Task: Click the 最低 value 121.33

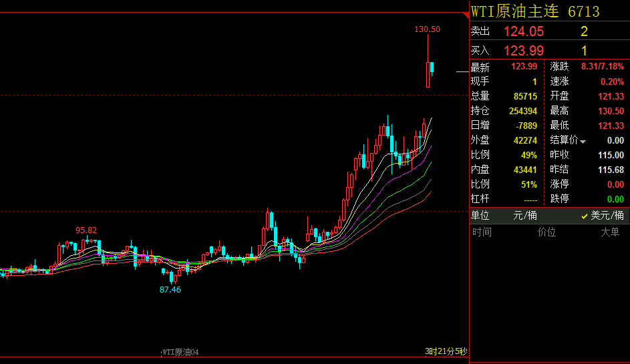Action: (611, 126)
